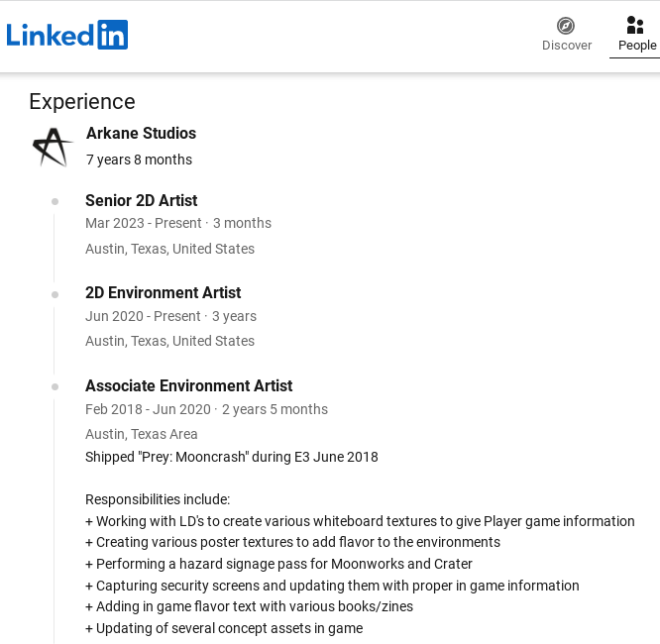This screenshot has width=660, height=644.
Task: Click the Associate Environment Artist timeline bullet
Action: pos(55,386)
